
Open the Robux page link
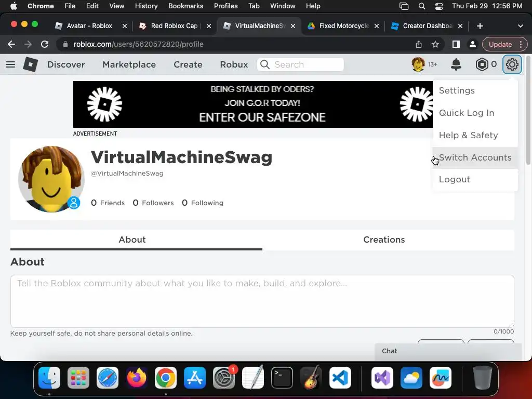234,64
